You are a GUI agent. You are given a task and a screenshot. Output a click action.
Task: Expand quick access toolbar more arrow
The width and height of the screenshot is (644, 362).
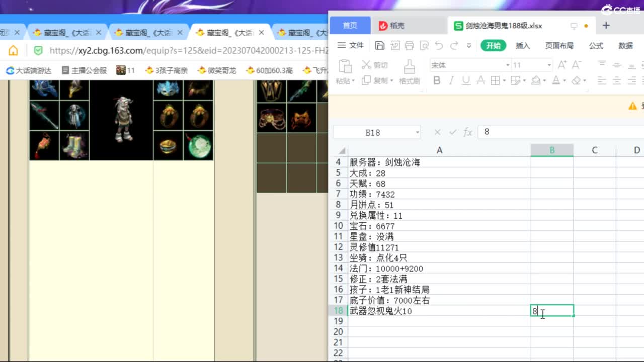coord(469,46)
